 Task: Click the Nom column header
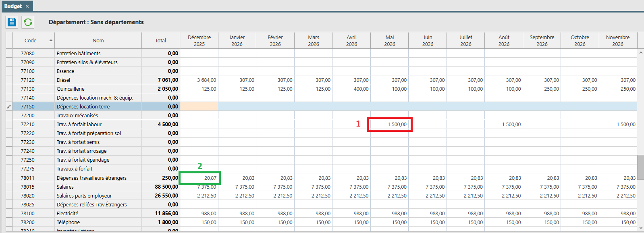(98, 40)
